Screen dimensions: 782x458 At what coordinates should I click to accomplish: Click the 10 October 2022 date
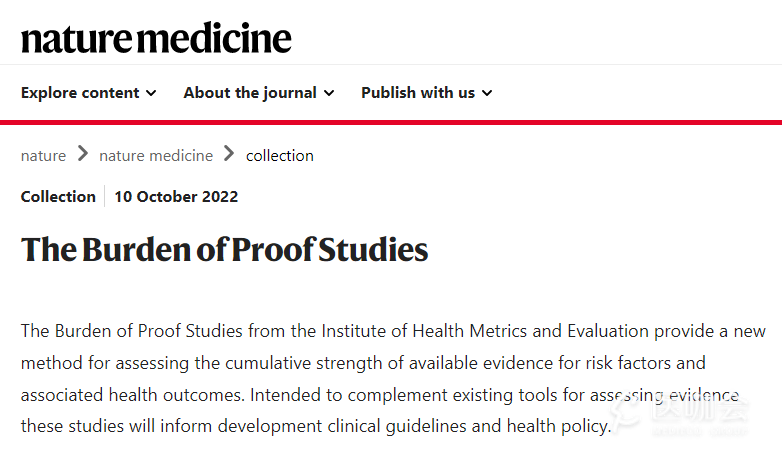point(176,196)
